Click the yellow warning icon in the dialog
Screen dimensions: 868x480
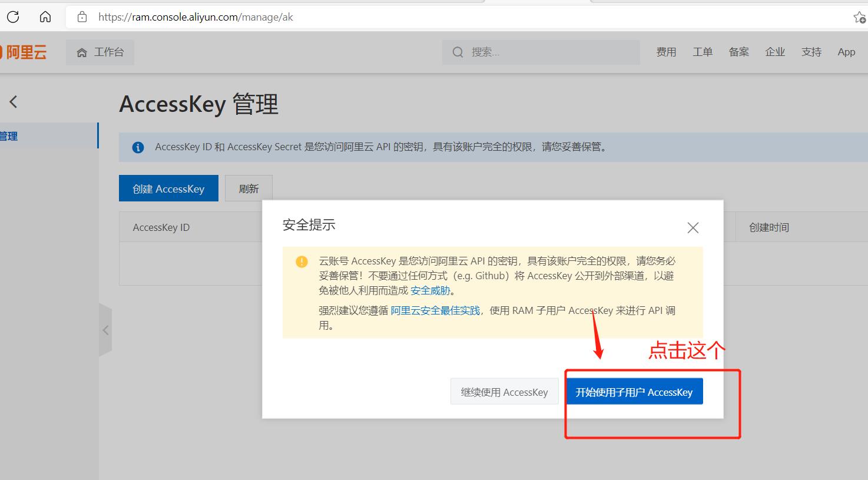pos(302,261)
